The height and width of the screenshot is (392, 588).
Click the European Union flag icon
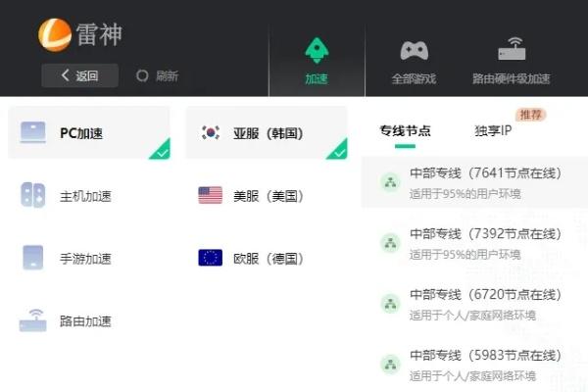(211, 258)
